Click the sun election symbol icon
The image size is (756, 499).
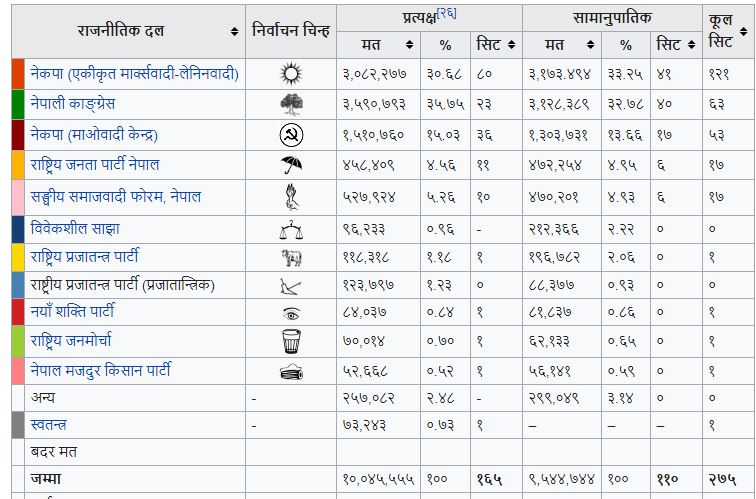click(x=291, y=73)
